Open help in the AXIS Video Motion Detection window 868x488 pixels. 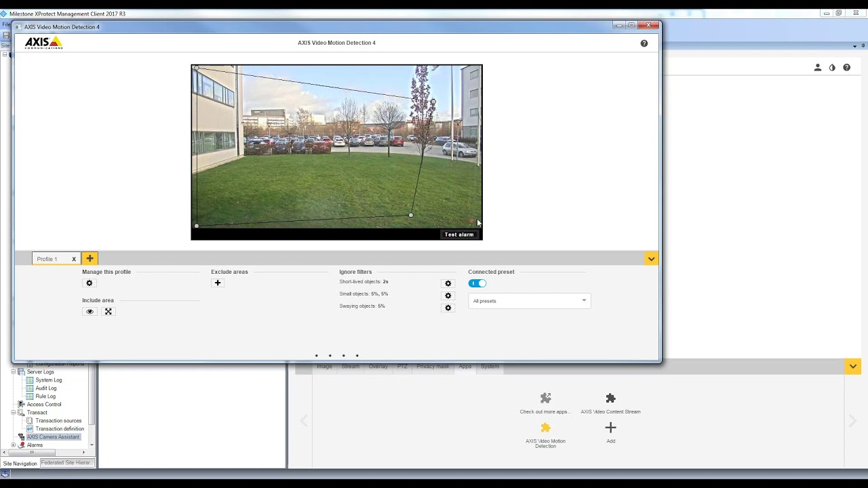(x=644, y=43)
